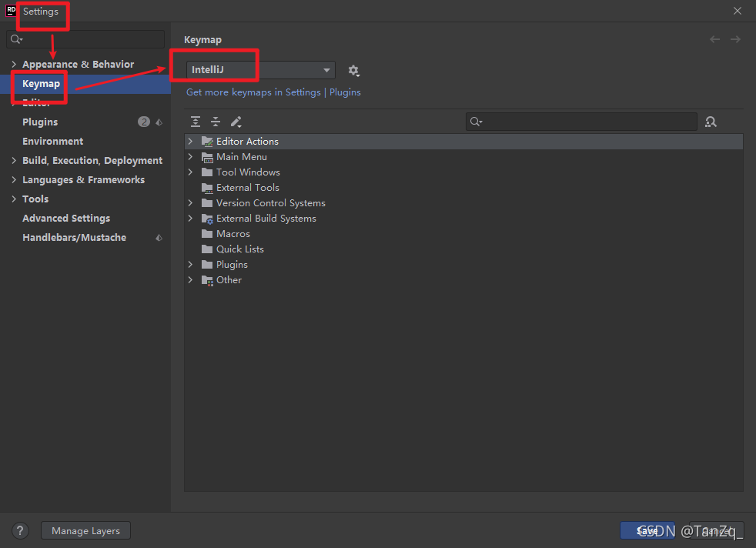Click the Plugins update count badge
Image resolution: width=756 pixels, height=548 pixels.
coord(144,122)
